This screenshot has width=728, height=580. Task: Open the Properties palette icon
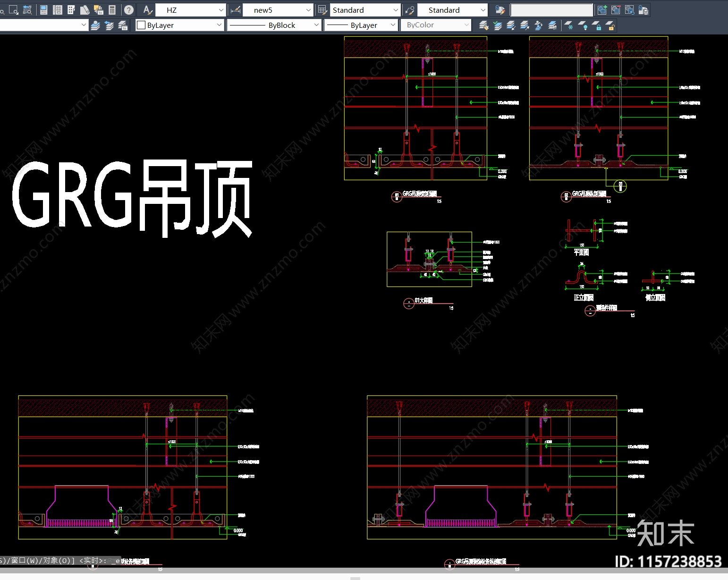coord(44,10)
